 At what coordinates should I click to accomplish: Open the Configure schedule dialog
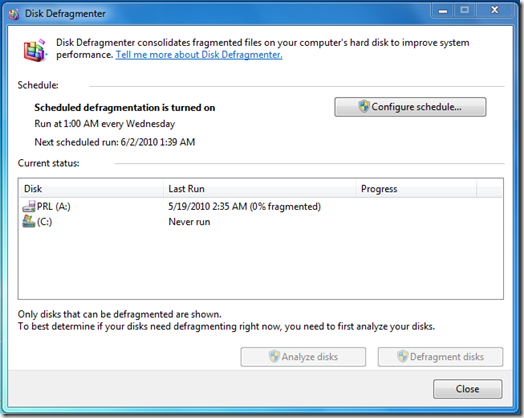click(410, 107)
